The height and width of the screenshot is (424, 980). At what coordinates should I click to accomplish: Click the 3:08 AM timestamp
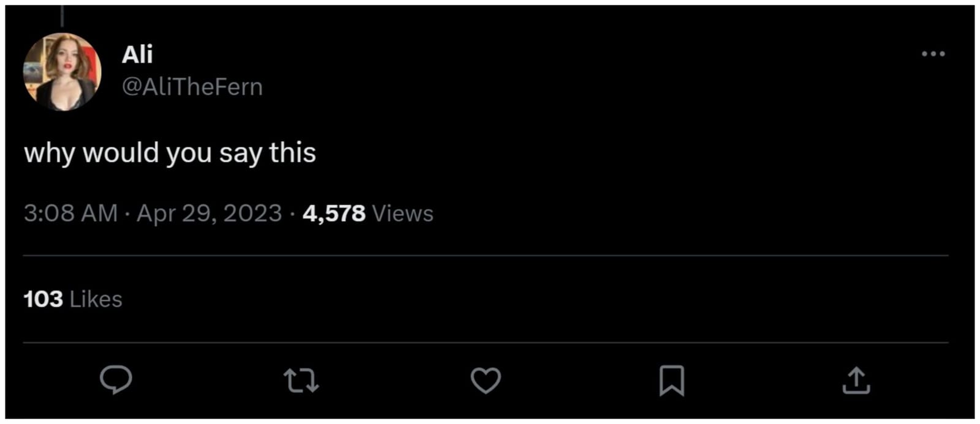click(70, 214)
